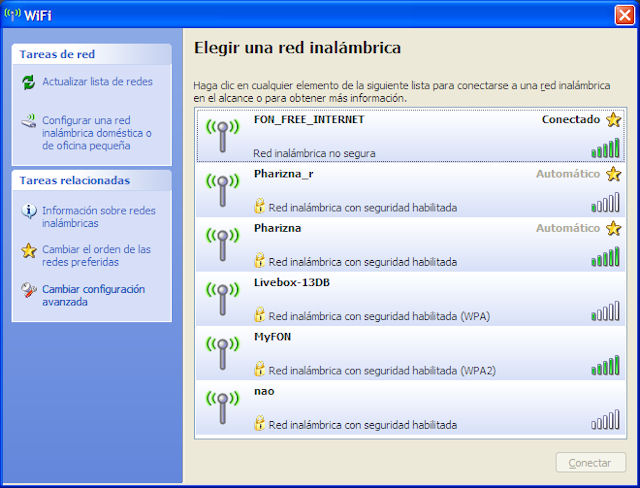Open Configurar una red inalámbrica doméstica link
Screen dimensions: 640x488
pyautogui.click(x=97, y=133)
